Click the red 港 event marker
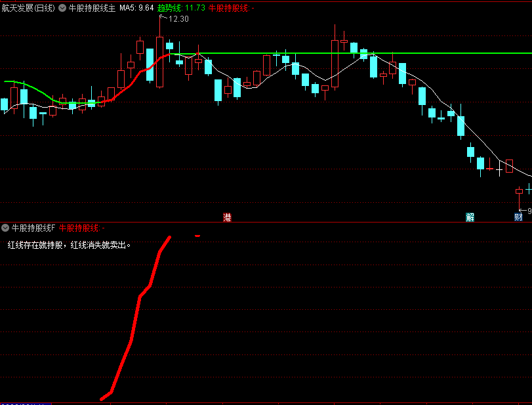The image size is (532, 405). [x=227, y=217]
